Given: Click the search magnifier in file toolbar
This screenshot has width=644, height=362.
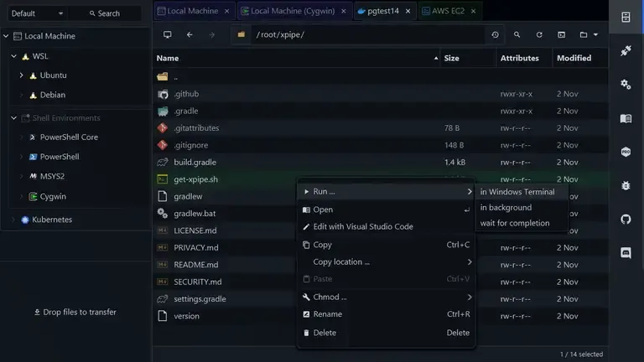Looking at the screenshot, I should (517, 34).
